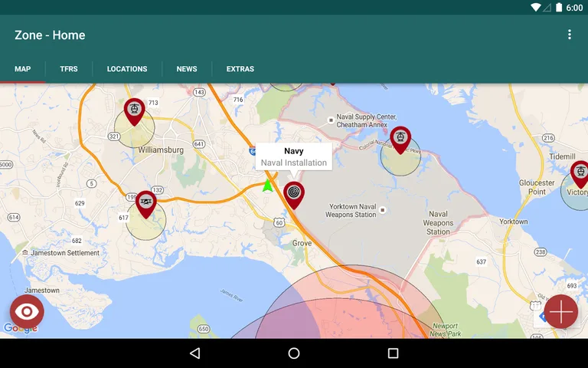The width and height of the screenshot is (588, 368).
Task: Tap the green location arrow
Action: (x=267, y=186)
